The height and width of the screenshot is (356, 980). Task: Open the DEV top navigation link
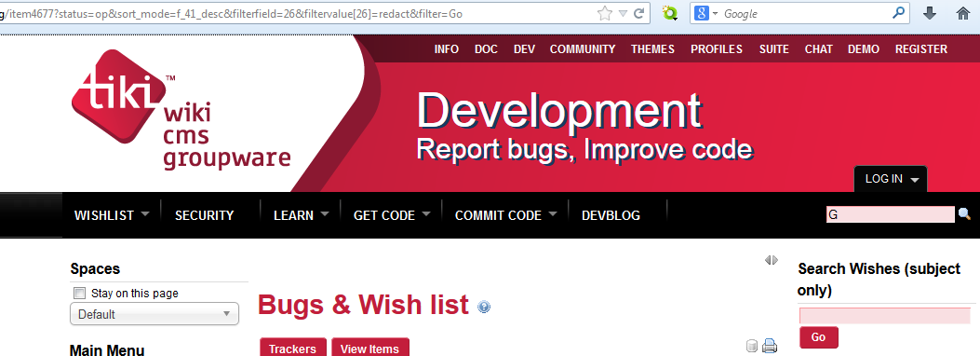[x=524, y=48]
